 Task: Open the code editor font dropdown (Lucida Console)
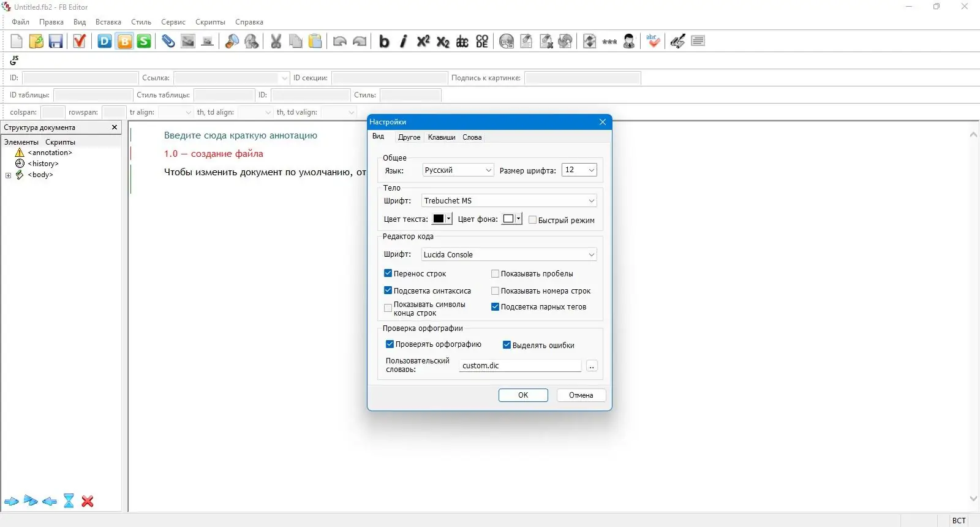pos(509,254)
